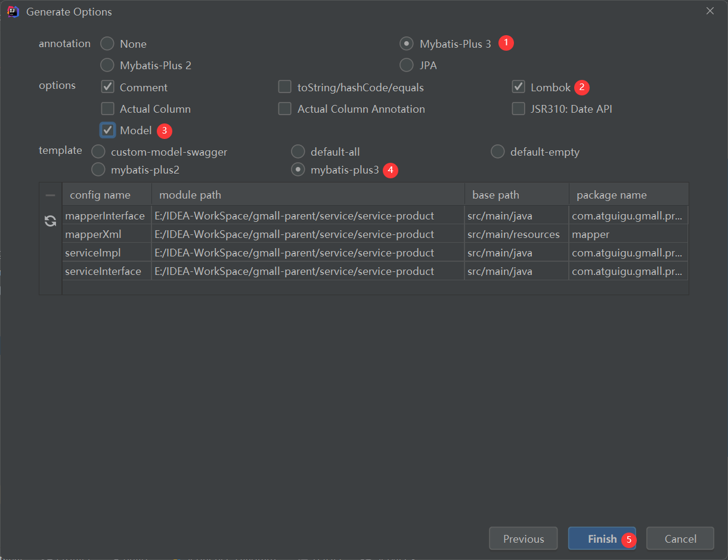The height and width of the screenshot is (560, 728).
Task: Enable the toString/hashCode/equals checkbox
Action: point(285,87)
